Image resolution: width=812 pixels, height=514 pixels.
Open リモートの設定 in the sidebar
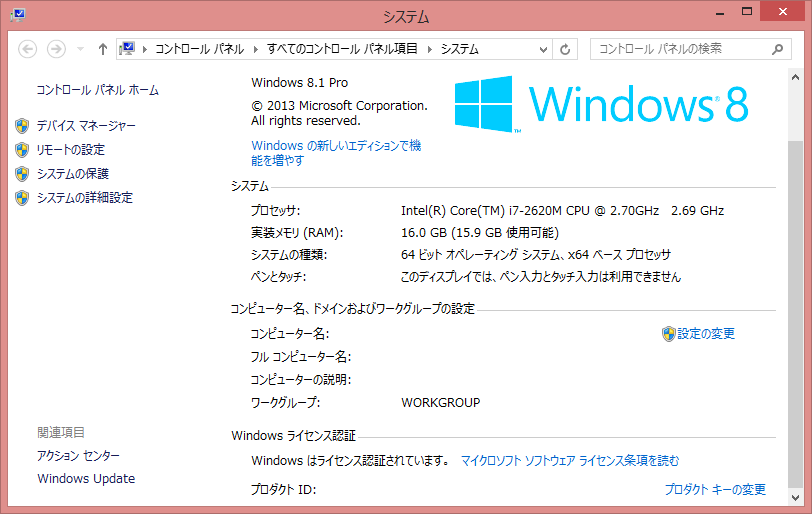tap(70, 150)
